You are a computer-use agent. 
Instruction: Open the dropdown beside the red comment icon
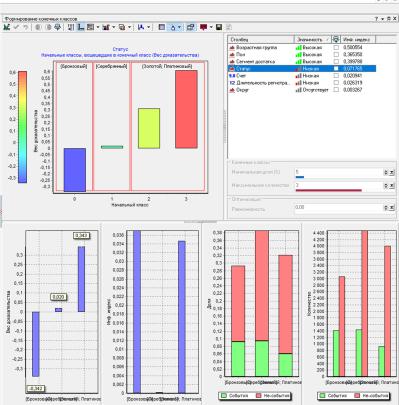(211, 28)
